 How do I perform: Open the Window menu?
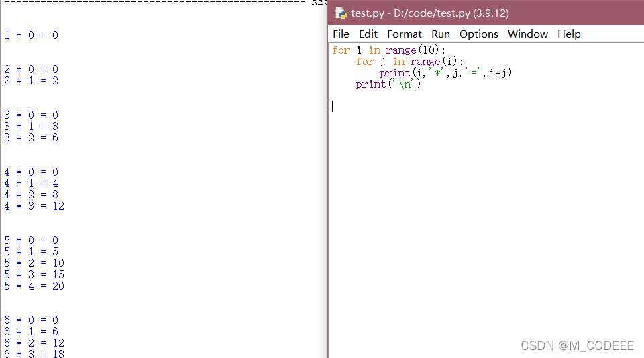528,34
